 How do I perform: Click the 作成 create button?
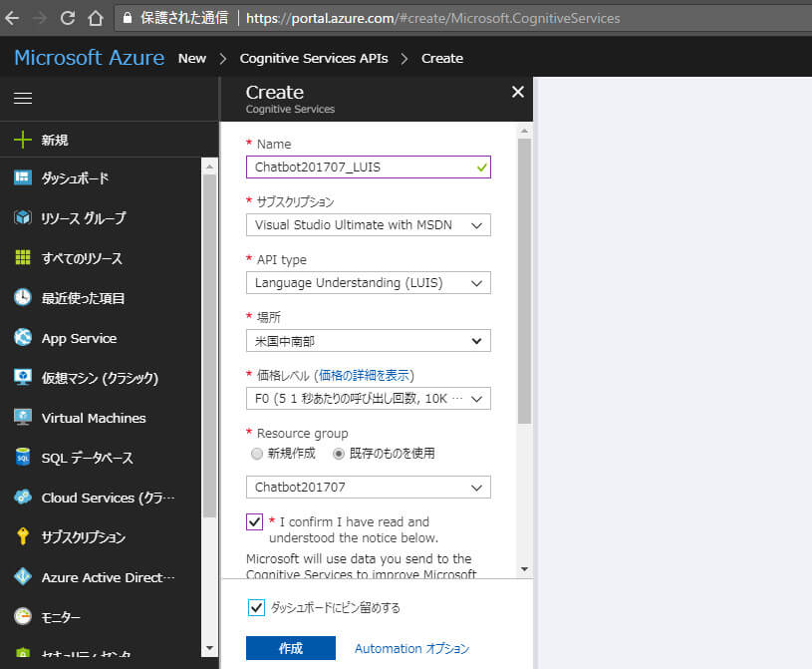coord(291,648)
